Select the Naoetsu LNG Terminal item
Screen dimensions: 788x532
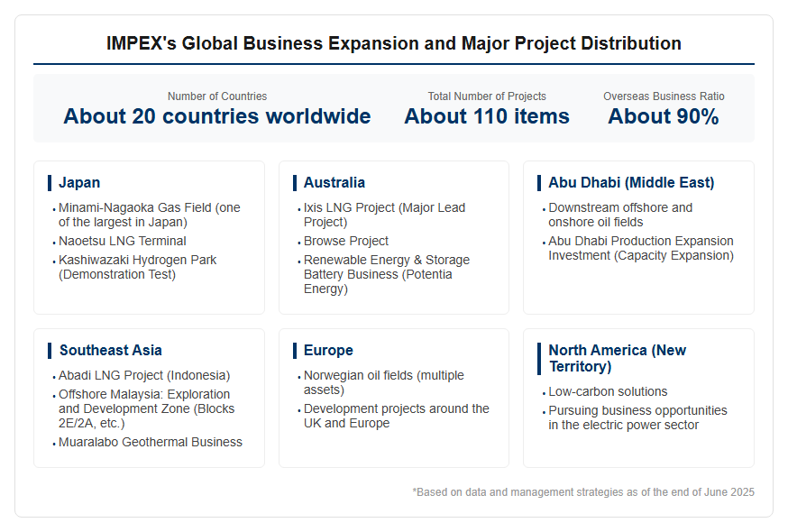pos(122,242)
